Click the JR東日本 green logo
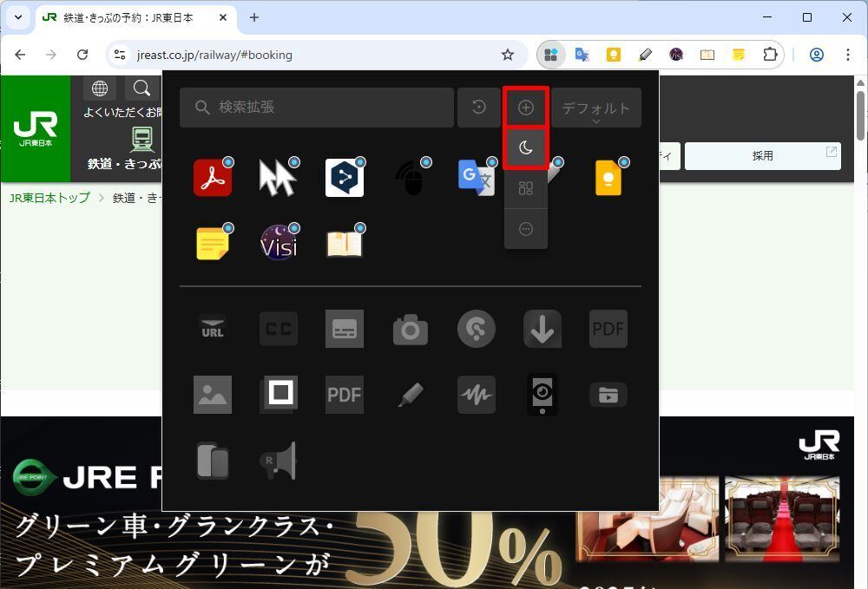The height and width of the screenshot is (589, 868). pos(36,129)
